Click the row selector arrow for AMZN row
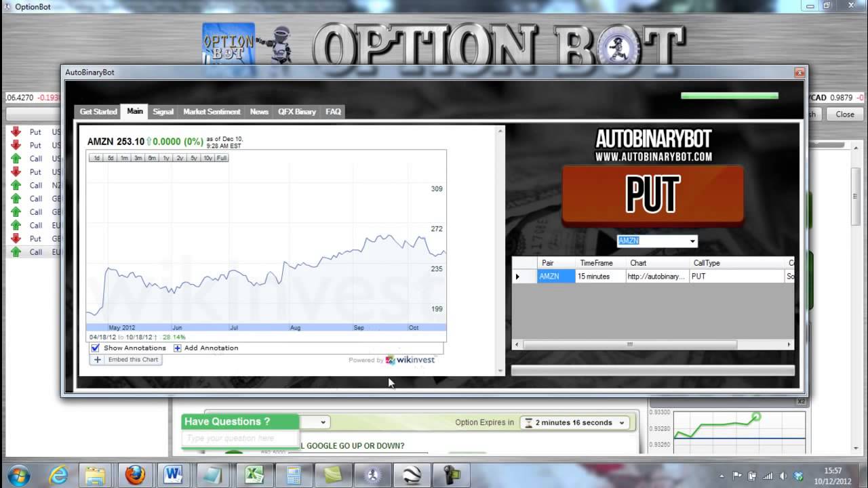The image size is (868, 488). [518, 277]
